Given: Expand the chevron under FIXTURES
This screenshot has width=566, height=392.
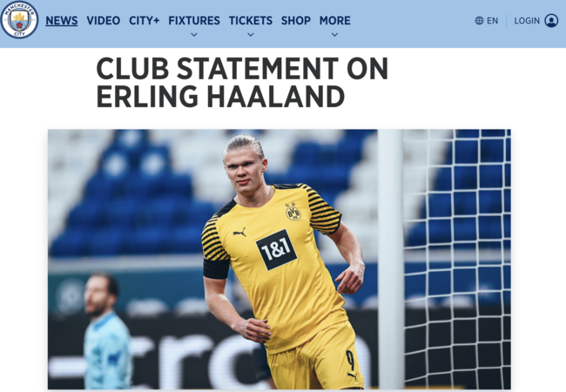Looking at the screenshot, I should tap(194, 35).
